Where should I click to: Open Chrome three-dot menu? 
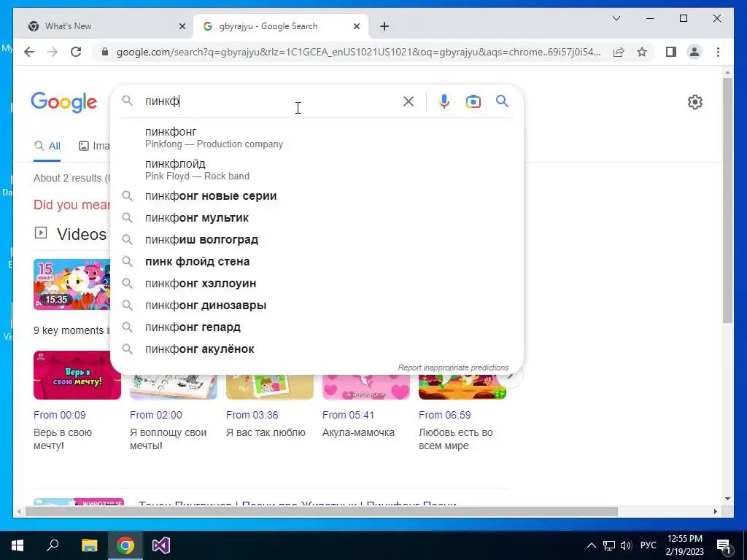(x=718, y=52)
